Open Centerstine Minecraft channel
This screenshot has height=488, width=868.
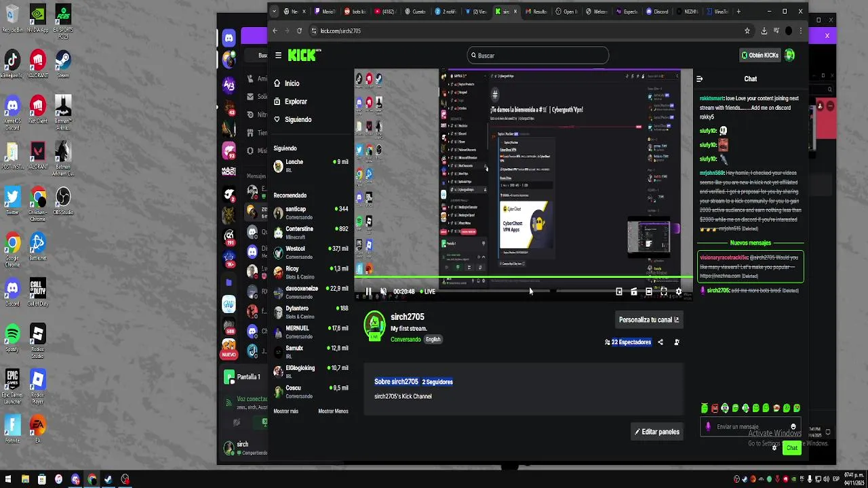click(x=311, y=232)
